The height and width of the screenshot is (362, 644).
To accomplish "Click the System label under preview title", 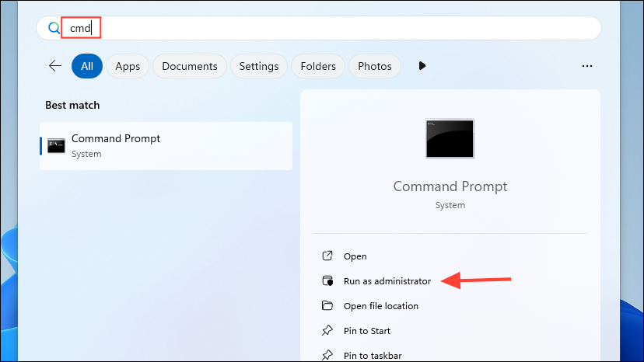I will 450,205.
